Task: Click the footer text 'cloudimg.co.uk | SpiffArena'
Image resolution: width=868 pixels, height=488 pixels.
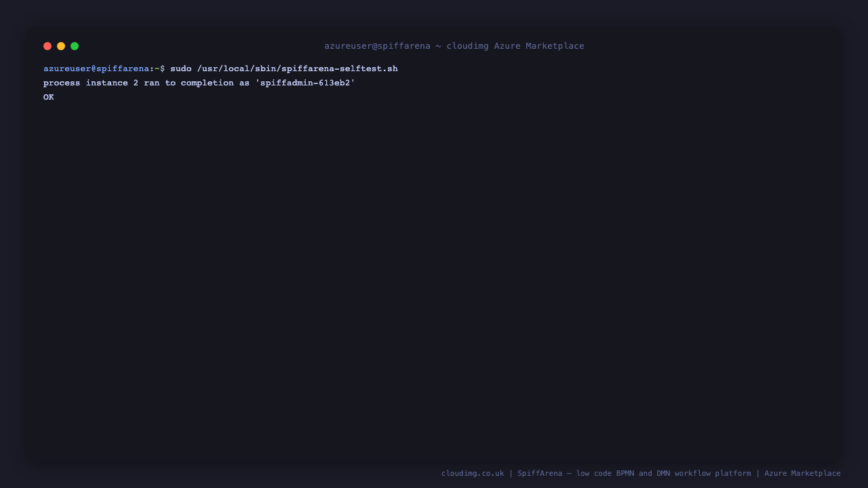Action: [502, 473]
